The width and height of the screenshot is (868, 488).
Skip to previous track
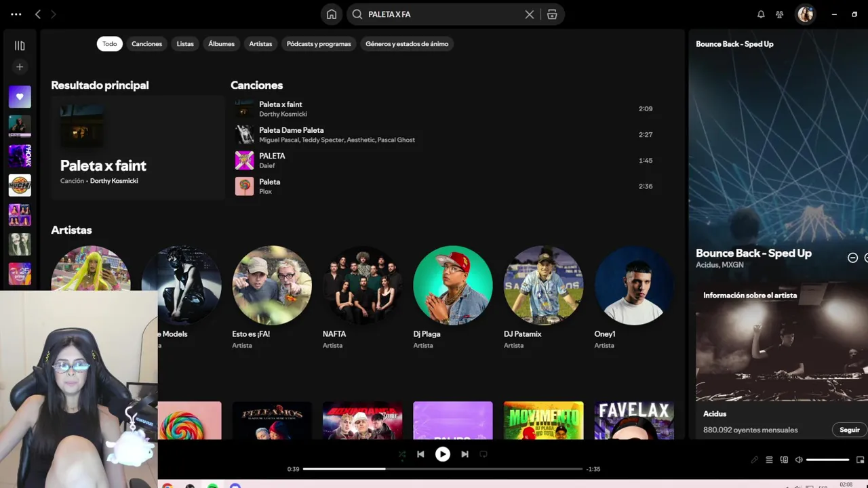click(420, 454)
